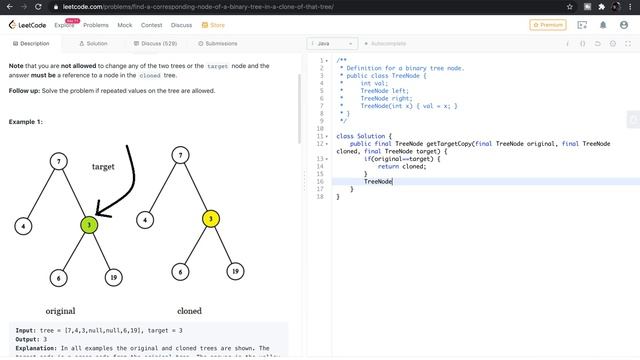Click the editor info icon
Image resolution: width=640 pixels, height=360 pixels.
(x=567, y=44)
